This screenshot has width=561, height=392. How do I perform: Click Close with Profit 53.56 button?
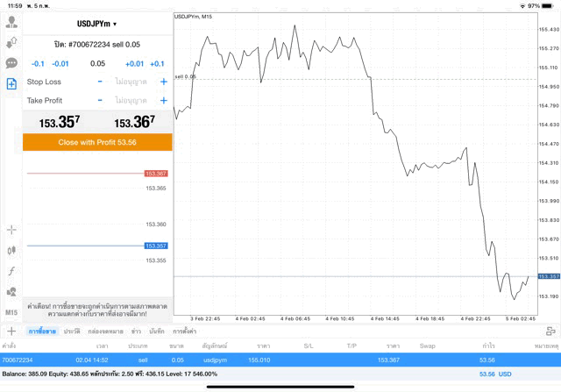97,142
